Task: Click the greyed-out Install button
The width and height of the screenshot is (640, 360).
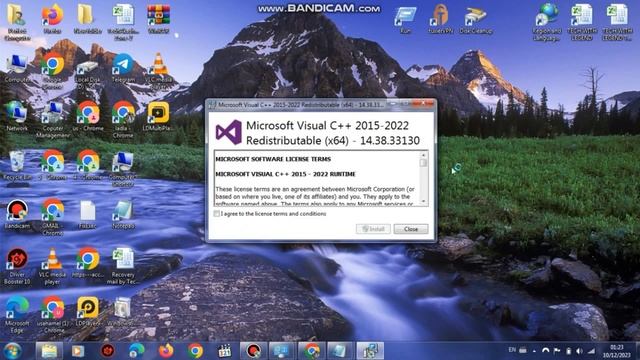Action: 373,229
